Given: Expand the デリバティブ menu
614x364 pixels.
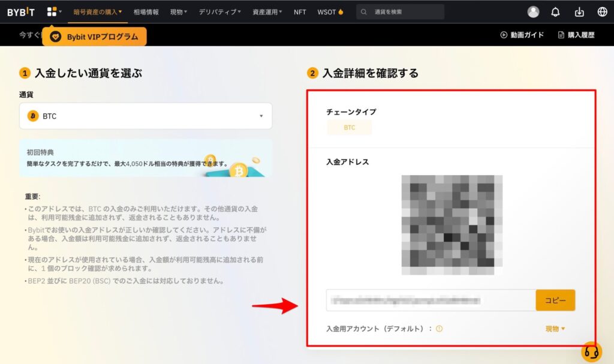Looking at the screenshot, I should tap(219, 12).
